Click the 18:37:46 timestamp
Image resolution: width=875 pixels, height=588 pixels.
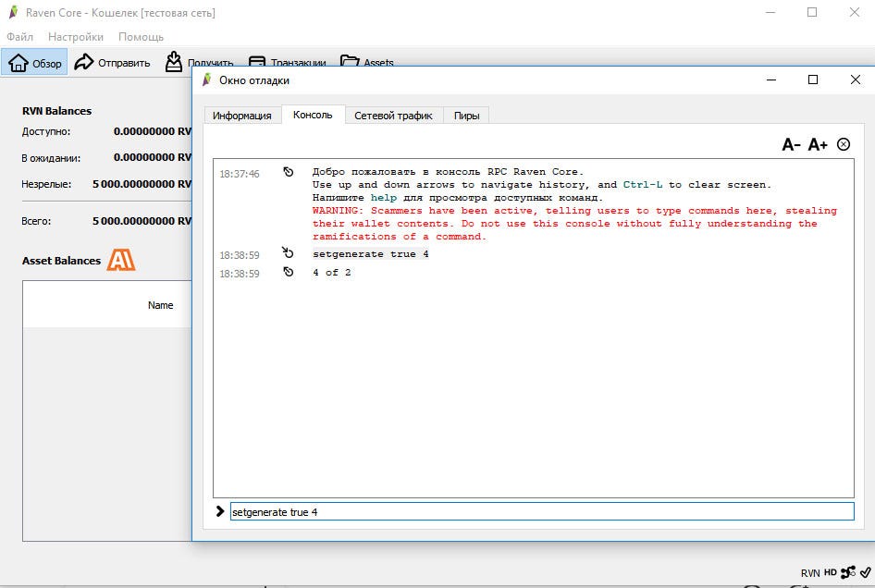tap(240, 174)
